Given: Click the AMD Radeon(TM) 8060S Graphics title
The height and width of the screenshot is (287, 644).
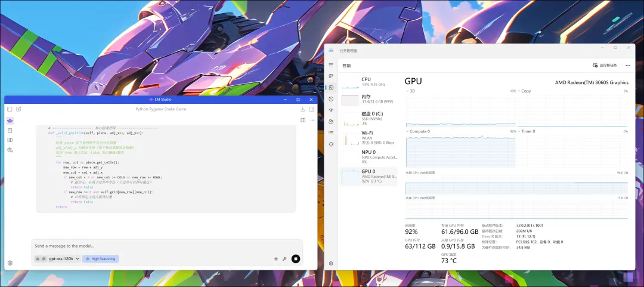Looking at the screenshot, I should [592, 82].
